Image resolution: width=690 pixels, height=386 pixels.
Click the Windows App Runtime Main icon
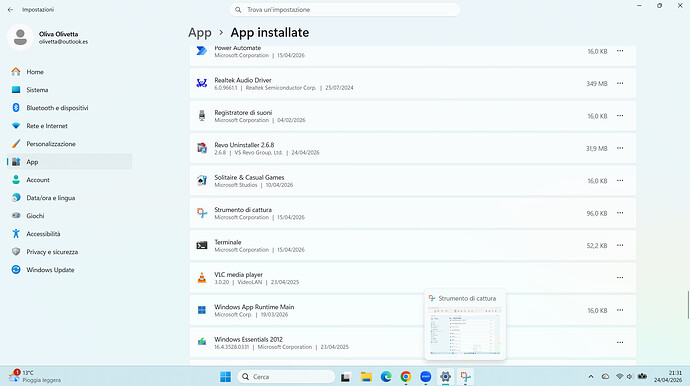tap(202, 310)
